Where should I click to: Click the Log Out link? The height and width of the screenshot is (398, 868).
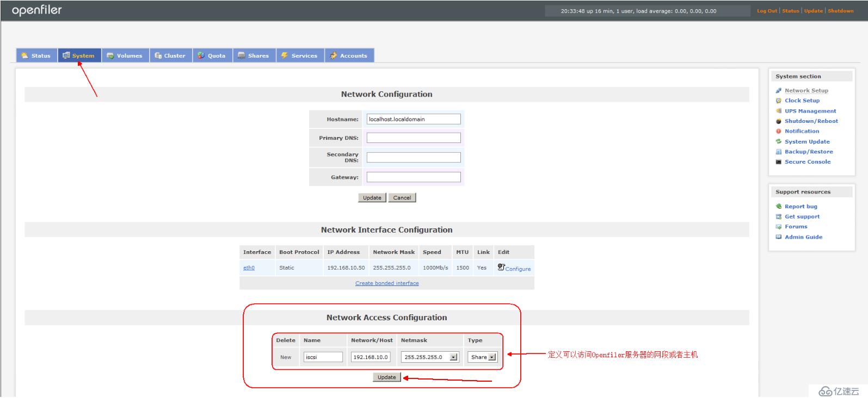pos(767,11)
